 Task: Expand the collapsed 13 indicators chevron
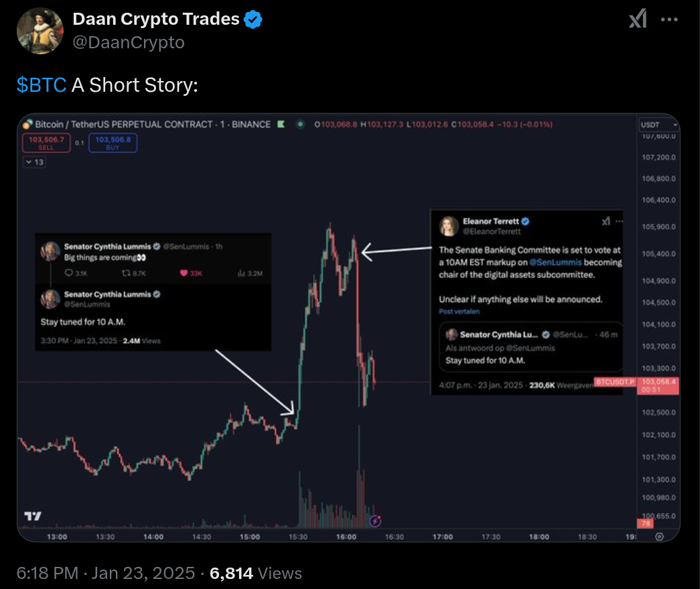33,162
